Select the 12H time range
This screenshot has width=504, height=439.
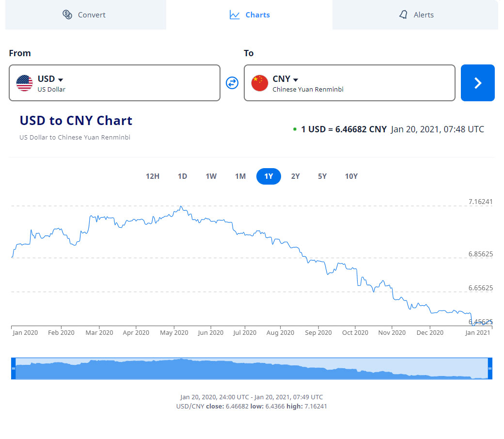153,176
